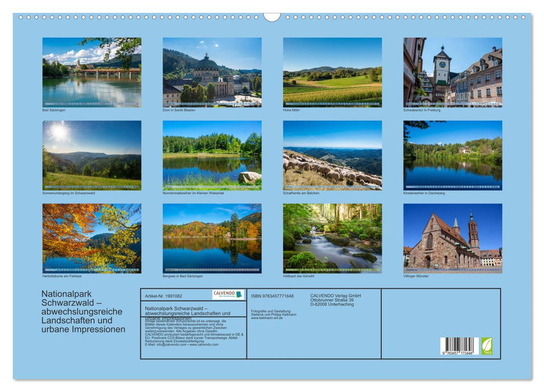
Task: Click the CALVENDO logo
Action: coord(228,295)
